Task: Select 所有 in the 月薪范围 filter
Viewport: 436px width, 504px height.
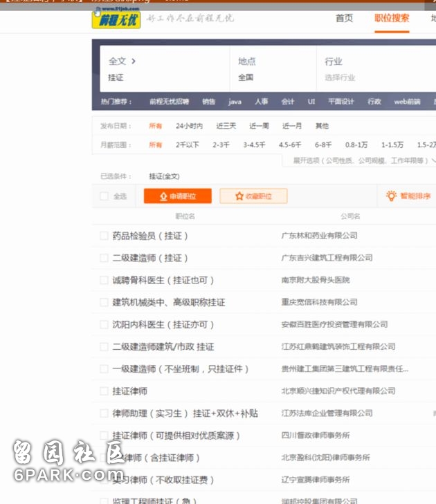Action: 156,145
